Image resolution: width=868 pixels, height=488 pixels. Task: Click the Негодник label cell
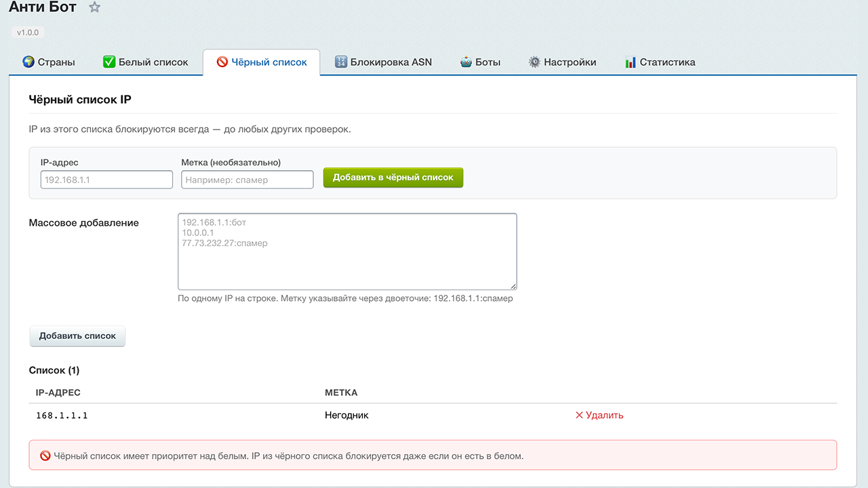pos(347,415)
